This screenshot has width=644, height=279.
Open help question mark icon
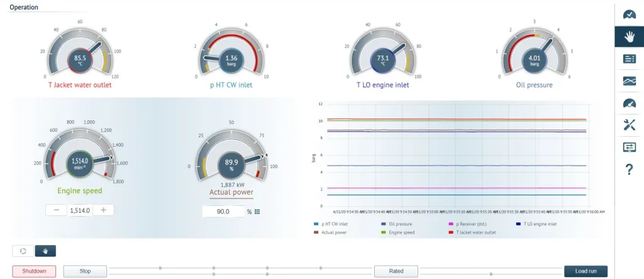coord(629,169)
